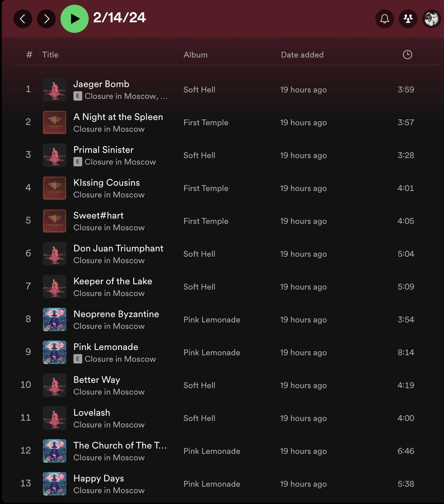Click Keeper of the Lake cover art
Screen dimensions: 444x504
[x=55, y=286]
